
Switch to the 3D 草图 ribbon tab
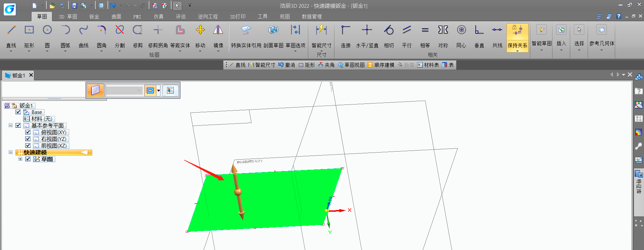[68, 16]
